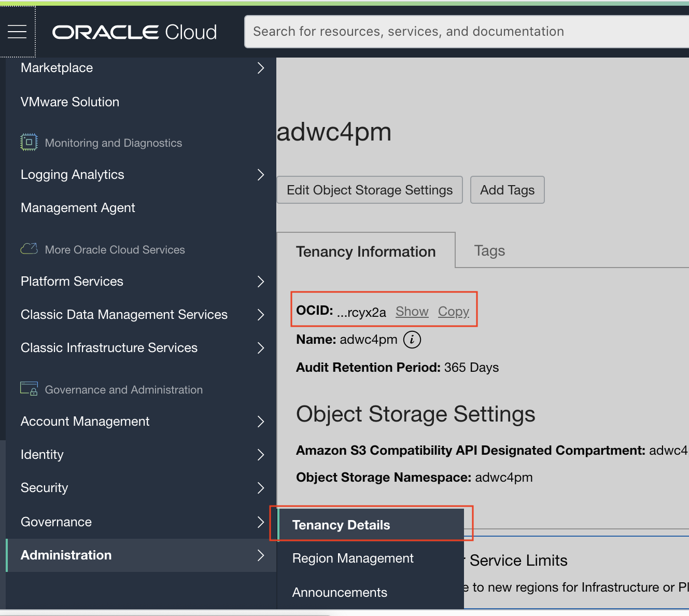Expand the Security submenu chevron
The width and height of the screenshot is (689, 616).
pos(260,488)
